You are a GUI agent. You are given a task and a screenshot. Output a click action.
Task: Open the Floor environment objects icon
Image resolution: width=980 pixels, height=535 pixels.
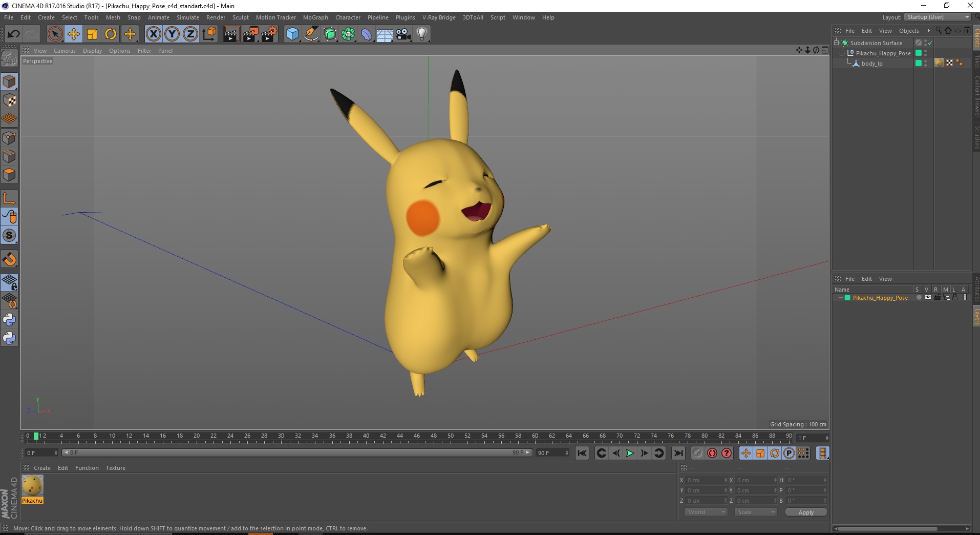point(385,34)
